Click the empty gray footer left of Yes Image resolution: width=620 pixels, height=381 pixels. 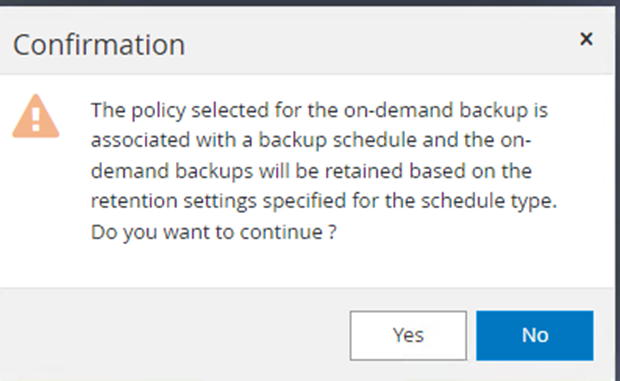pyautogui.click(x=174, y=335)
